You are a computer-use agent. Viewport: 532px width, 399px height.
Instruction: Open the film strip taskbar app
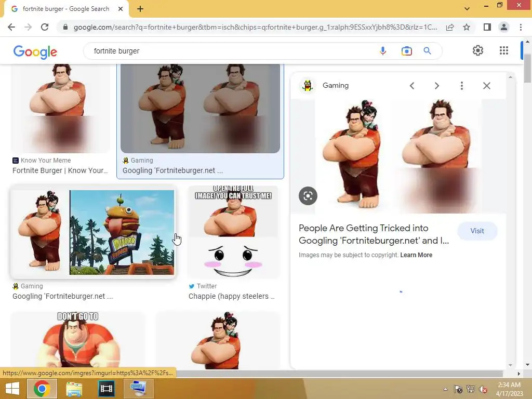pyautogui.click(x=106, y=389)
